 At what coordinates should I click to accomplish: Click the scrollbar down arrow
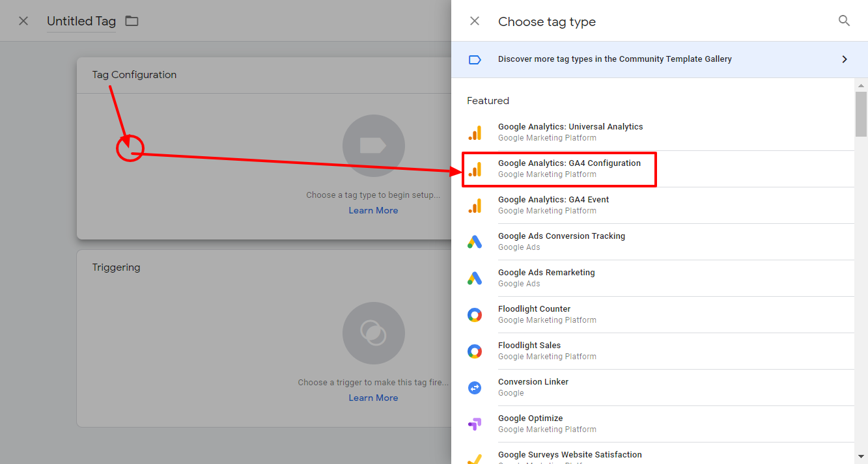(861, 456)
